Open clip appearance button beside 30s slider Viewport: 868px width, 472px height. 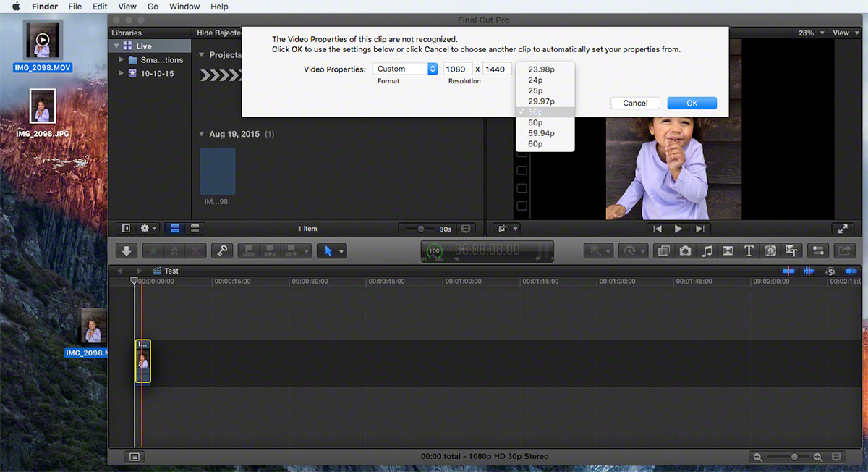pyautogui.click(x=466, y=229)
